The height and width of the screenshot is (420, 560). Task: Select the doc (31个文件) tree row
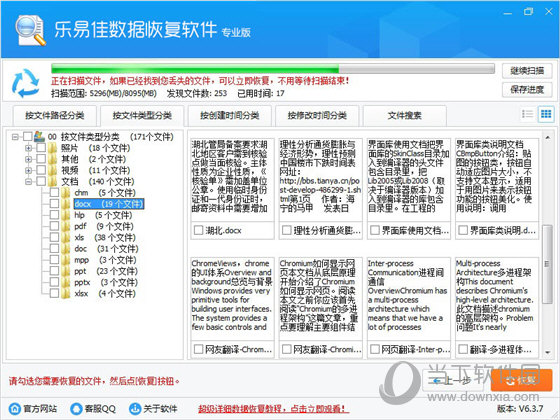click(106, 249)
